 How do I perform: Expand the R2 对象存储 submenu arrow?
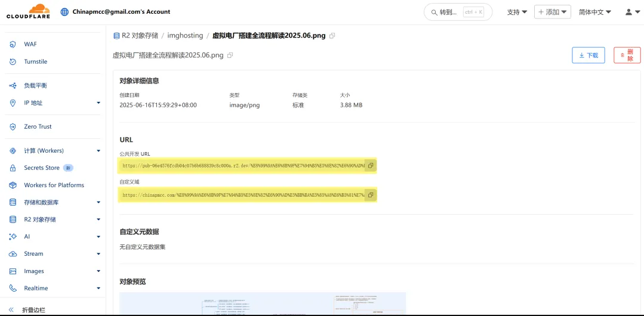click(98, 219)
